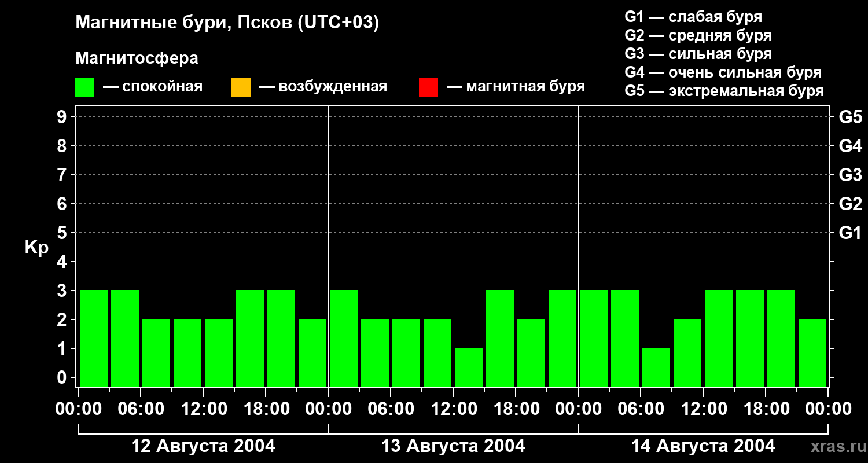The height and width of the screenshot is (463, 868).
Task: Click the '— спокойная' legend label
Action: [153, 87]
